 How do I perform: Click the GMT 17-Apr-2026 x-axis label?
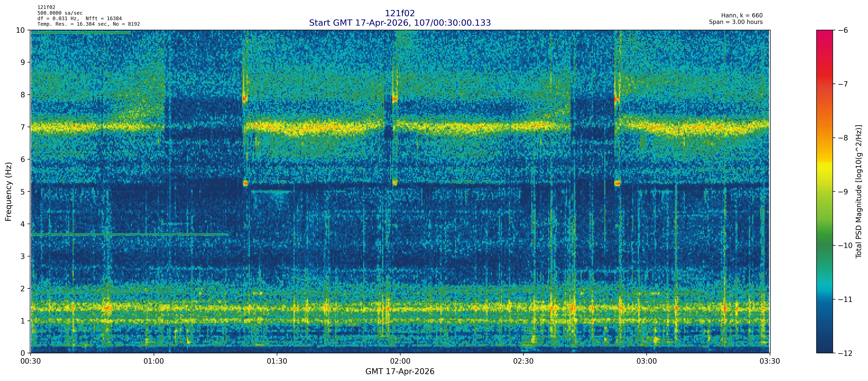(x=400, y=372)
